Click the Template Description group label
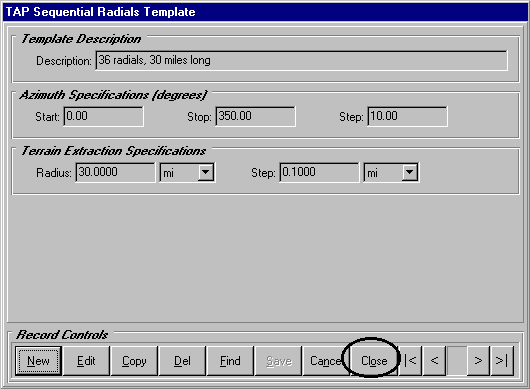Image resolution: width=530 pixels, height=389 pixels. coord(81,39)
